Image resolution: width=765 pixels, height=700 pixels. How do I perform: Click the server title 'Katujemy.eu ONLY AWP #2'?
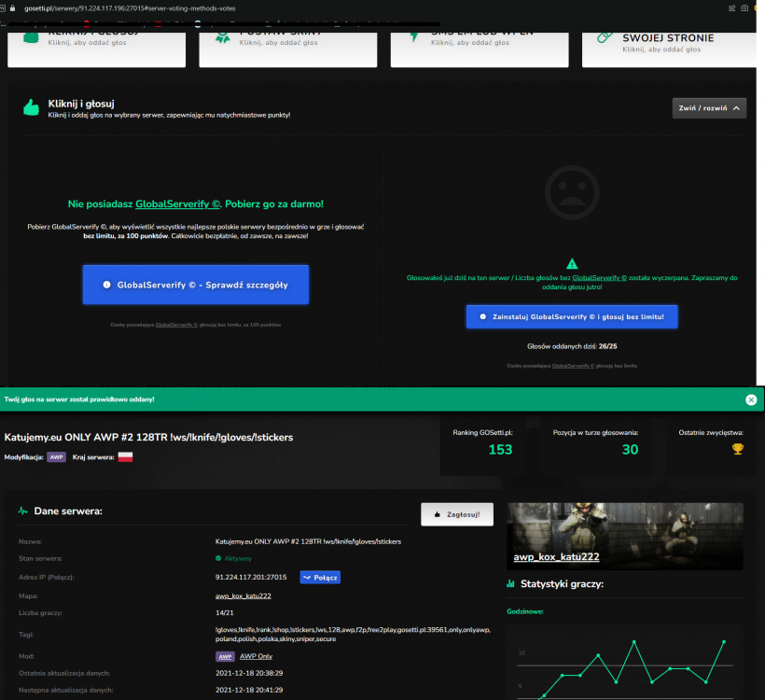tap(149, 438)
